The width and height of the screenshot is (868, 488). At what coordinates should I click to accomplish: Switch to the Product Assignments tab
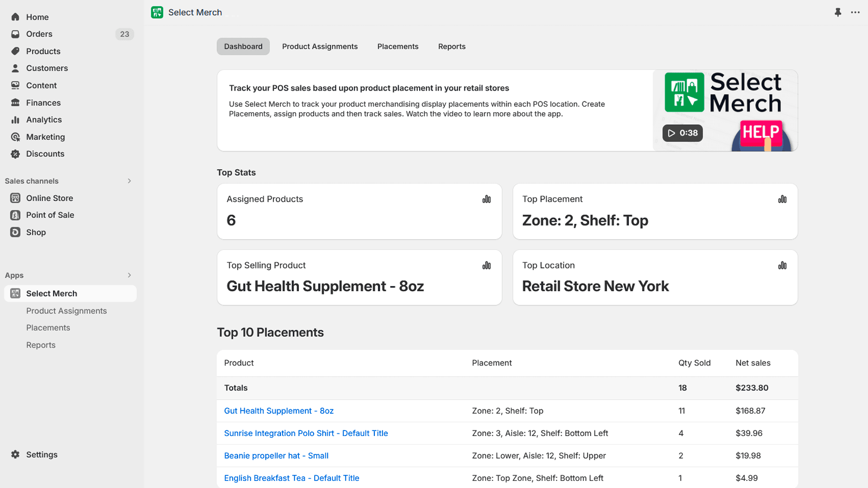pos(320,46)
